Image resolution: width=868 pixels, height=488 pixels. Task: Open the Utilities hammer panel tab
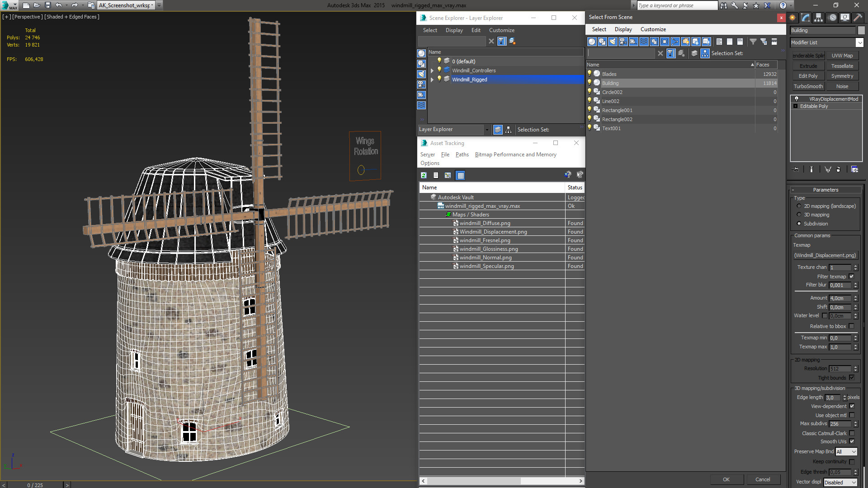click(x=858, y=18)
